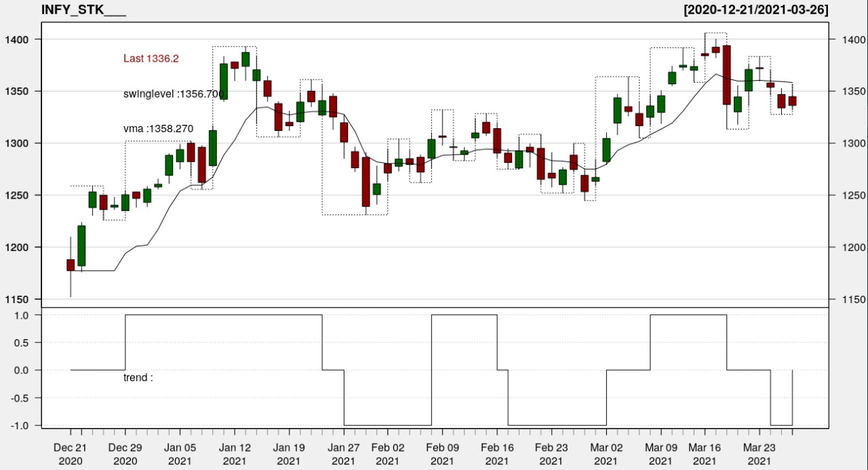
Task: Click the 'Last 1336.2' price annotation
Action: [x=151, y=59]
